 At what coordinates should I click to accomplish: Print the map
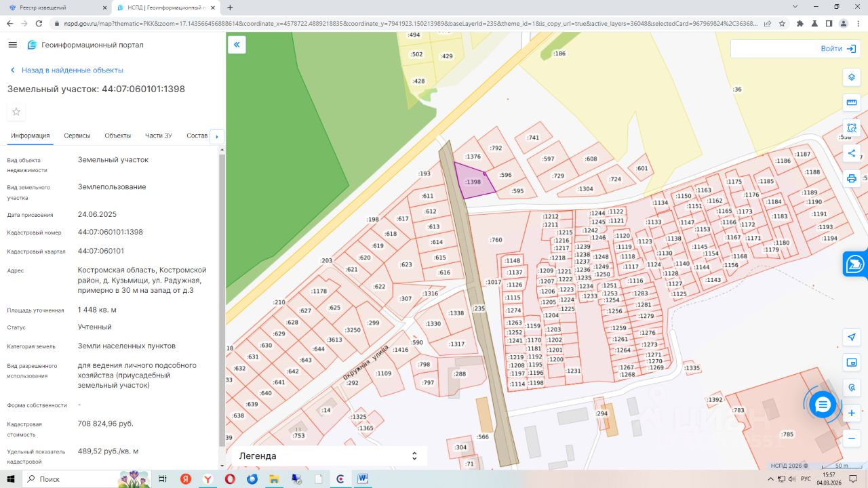click(x=852, y=178)
